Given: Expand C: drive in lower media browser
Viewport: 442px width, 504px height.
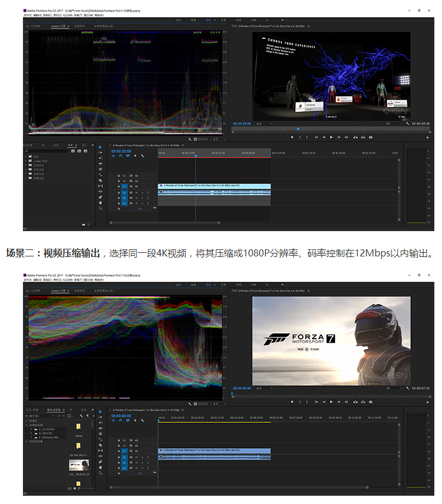Looking at the screenshot, I should tap(32, 429).
